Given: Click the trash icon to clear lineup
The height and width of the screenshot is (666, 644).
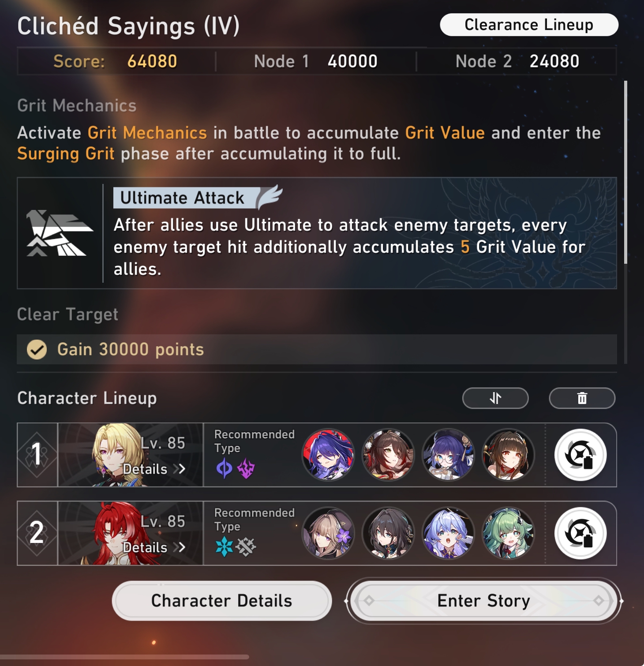Looking at the screenshot, I should pos(582,398).
